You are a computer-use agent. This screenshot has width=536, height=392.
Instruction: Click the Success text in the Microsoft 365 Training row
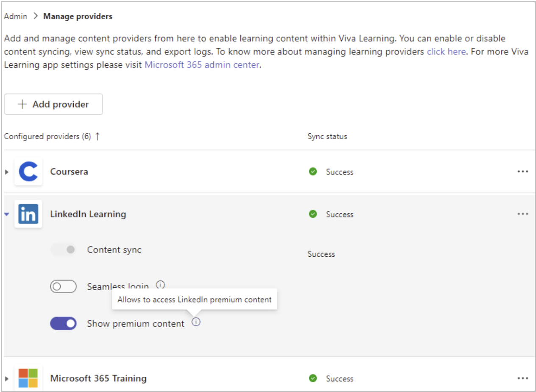pyautogui.click(x=340, y=378)
